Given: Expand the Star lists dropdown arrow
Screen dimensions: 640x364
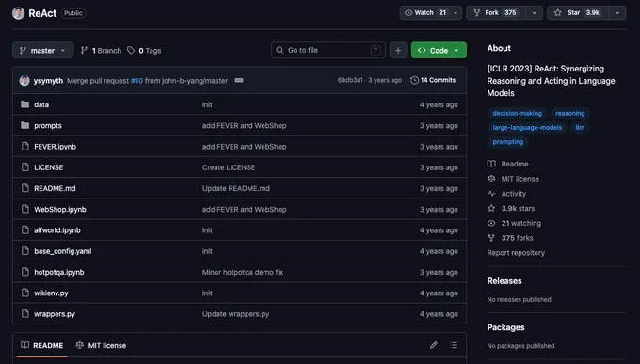Looking at the screenshot, I should pos(617,12).
